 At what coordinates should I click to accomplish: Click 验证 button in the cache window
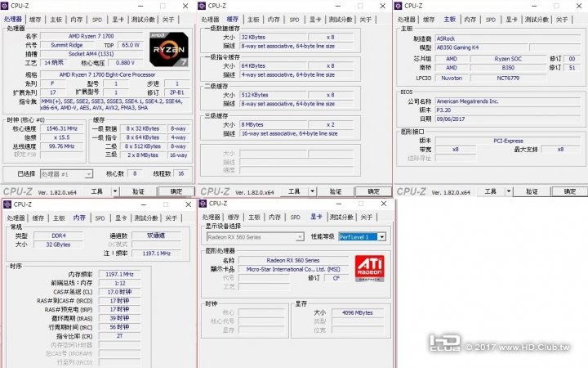click(336, 191)
